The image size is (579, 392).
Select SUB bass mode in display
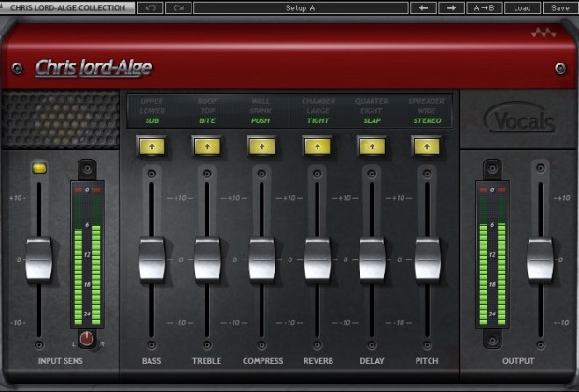click(152, 120)
